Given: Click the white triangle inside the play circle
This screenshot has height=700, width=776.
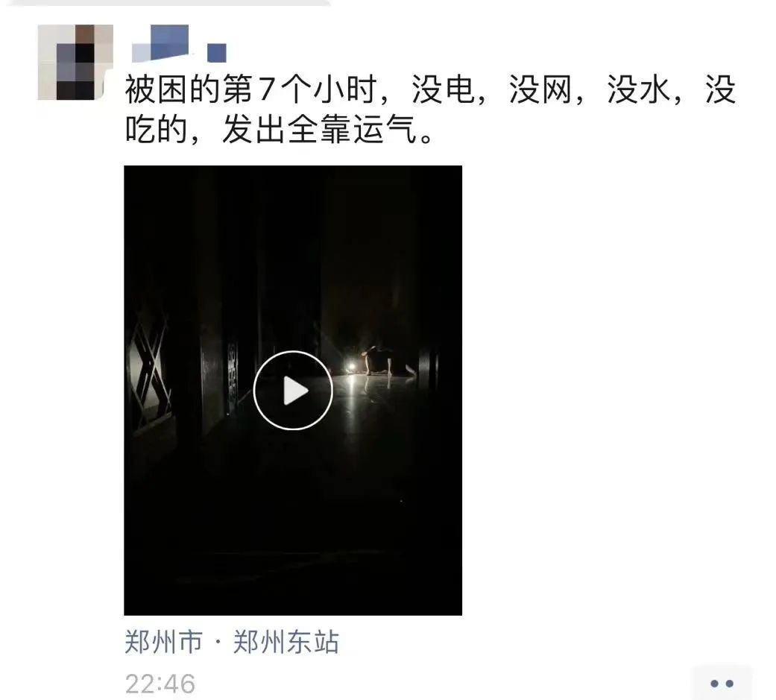Looking at the screenshot, I should click(295, 391).
